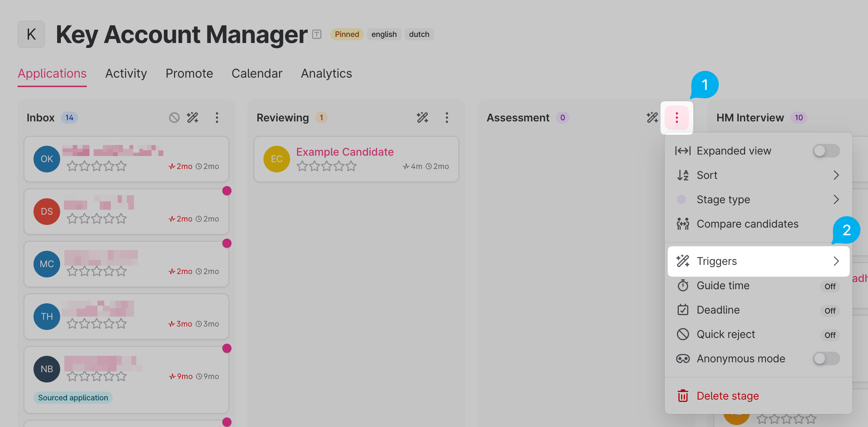Click the Delete stage option
This screenshot has width=868, height=427.
[x=728, y=396]
